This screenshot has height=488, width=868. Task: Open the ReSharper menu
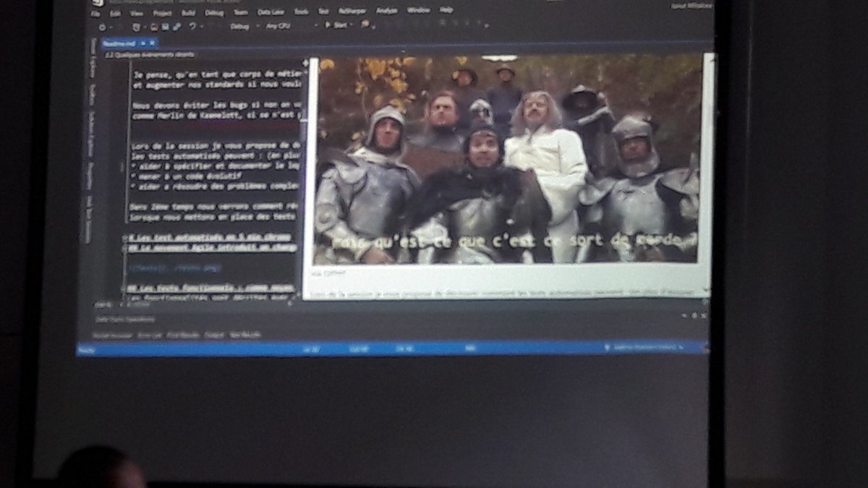coord(352,12)
